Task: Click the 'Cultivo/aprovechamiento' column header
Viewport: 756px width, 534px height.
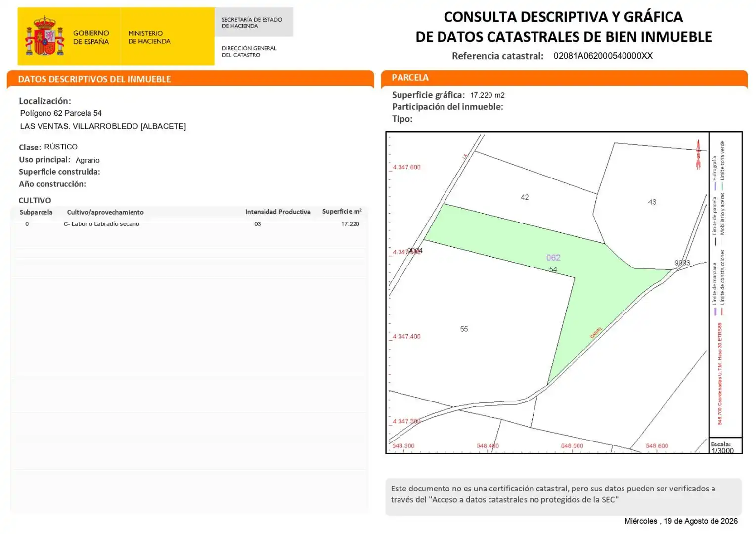Action: click(x=105, y=212)
